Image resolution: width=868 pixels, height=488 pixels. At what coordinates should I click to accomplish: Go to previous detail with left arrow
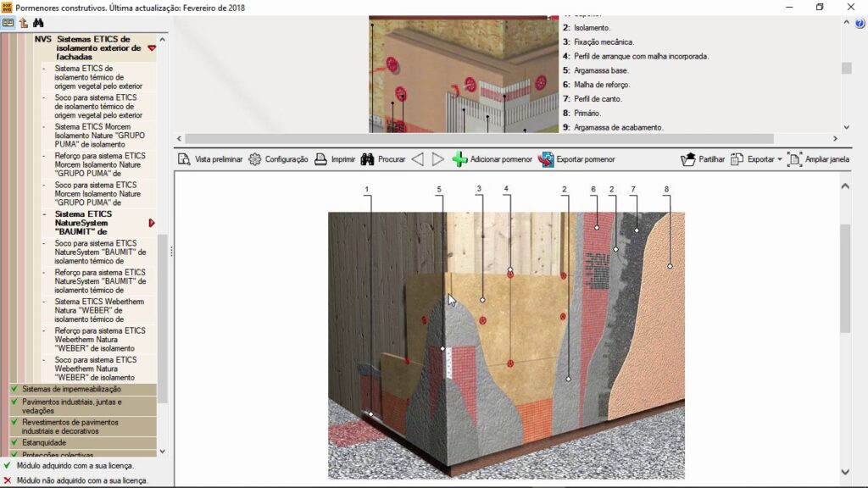(417, 159)
